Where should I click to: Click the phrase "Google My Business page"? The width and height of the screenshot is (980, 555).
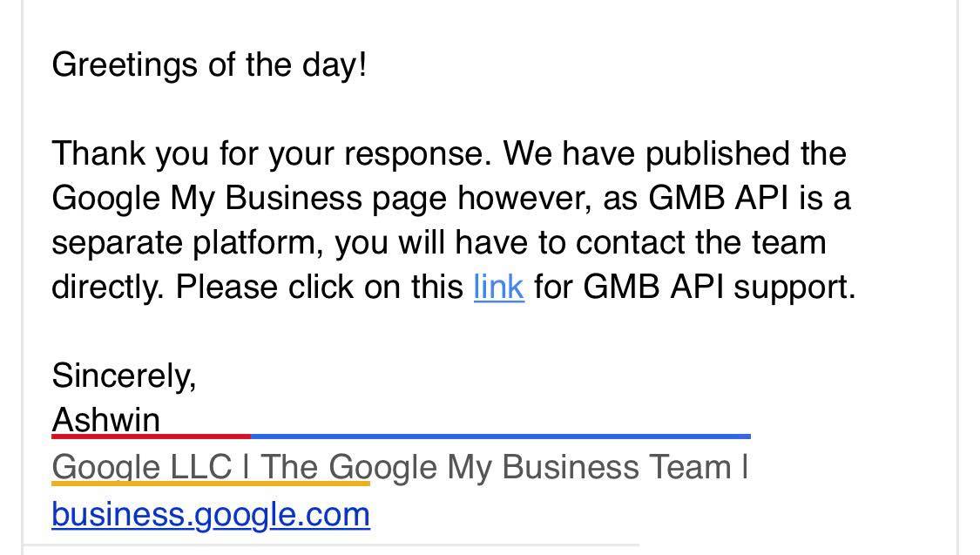pos(249,199)
